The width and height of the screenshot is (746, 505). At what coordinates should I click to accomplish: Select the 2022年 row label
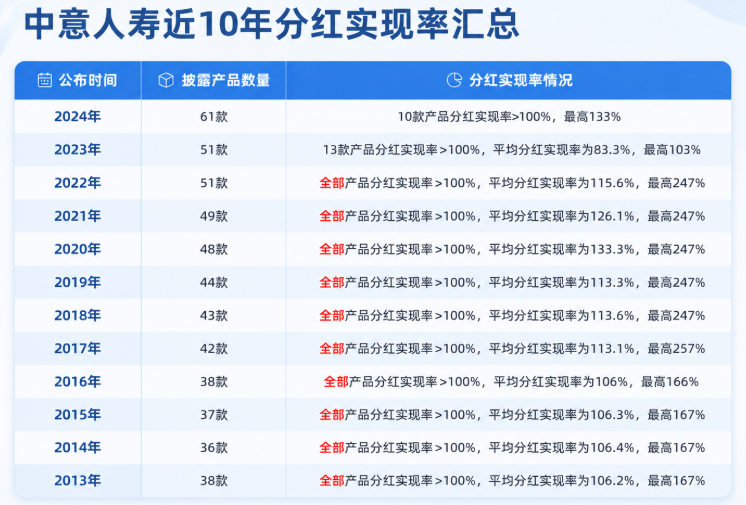coord(78,183)
